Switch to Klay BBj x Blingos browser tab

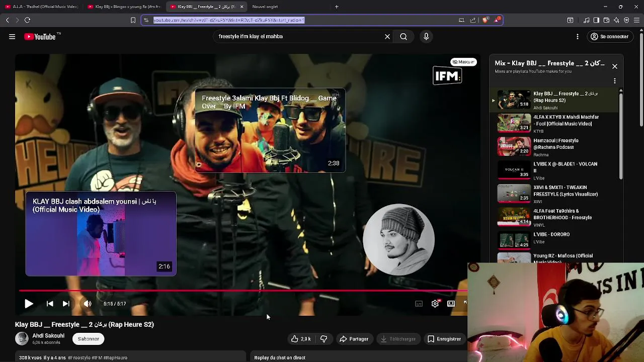tap(124, 7)
